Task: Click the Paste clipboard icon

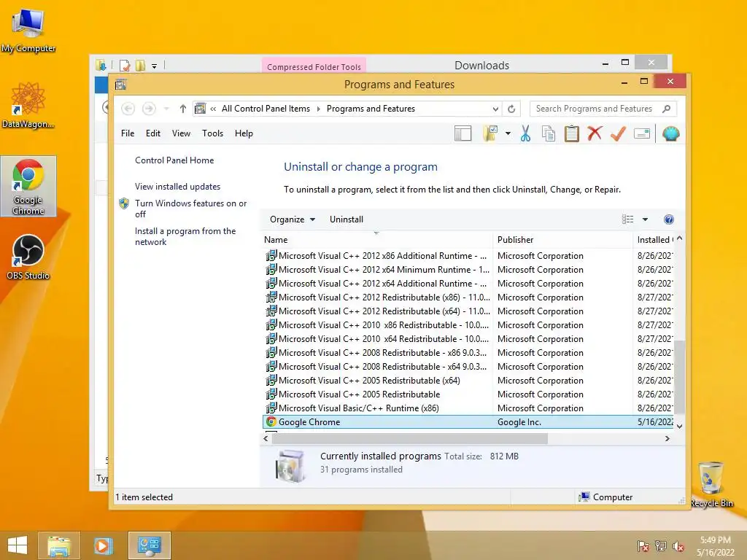Action: 572,134
